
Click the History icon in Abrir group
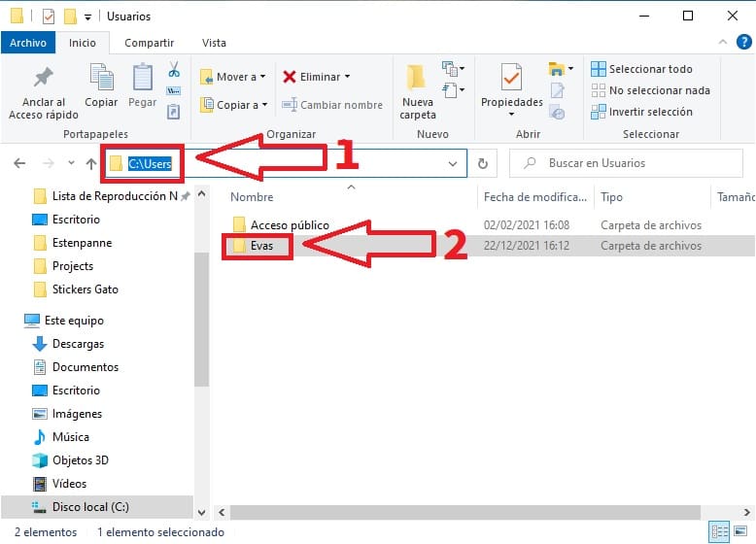click(x=558, y=113)
